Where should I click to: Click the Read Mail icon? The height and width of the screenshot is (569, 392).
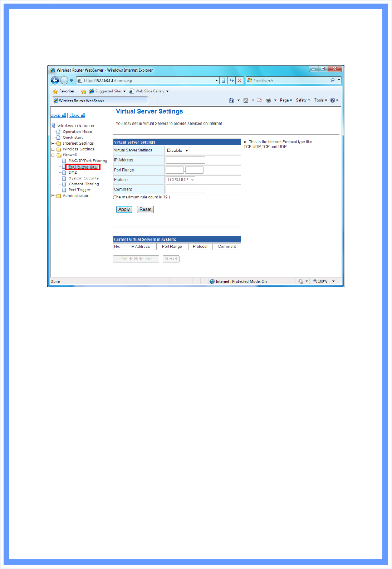(259, 100)
